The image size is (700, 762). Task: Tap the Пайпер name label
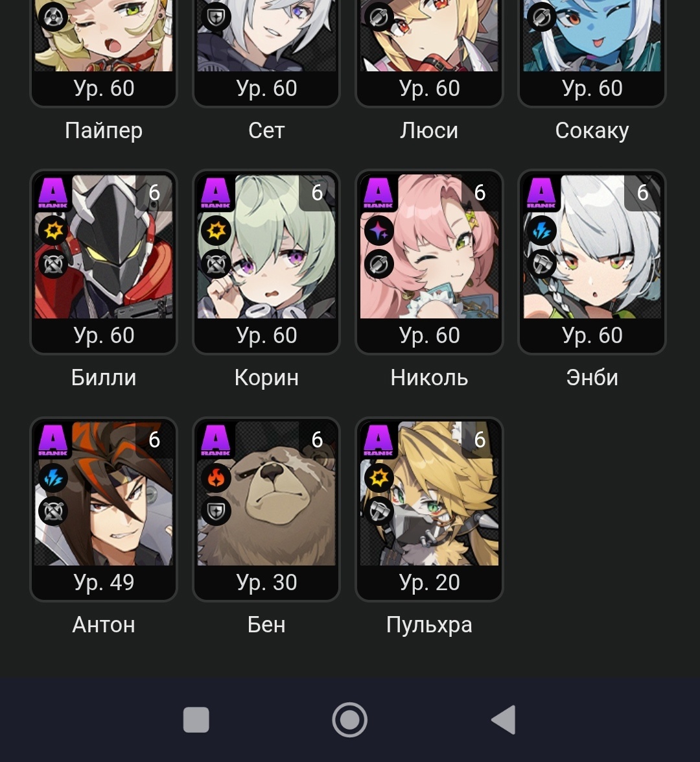click(x=104, y=131)
